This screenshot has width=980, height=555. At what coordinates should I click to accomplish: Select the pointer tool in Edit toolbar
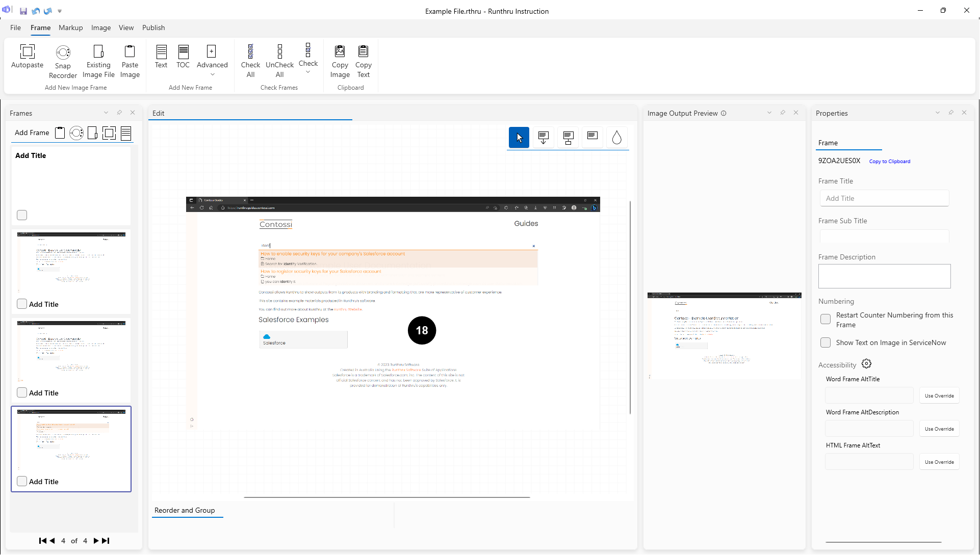519,138
